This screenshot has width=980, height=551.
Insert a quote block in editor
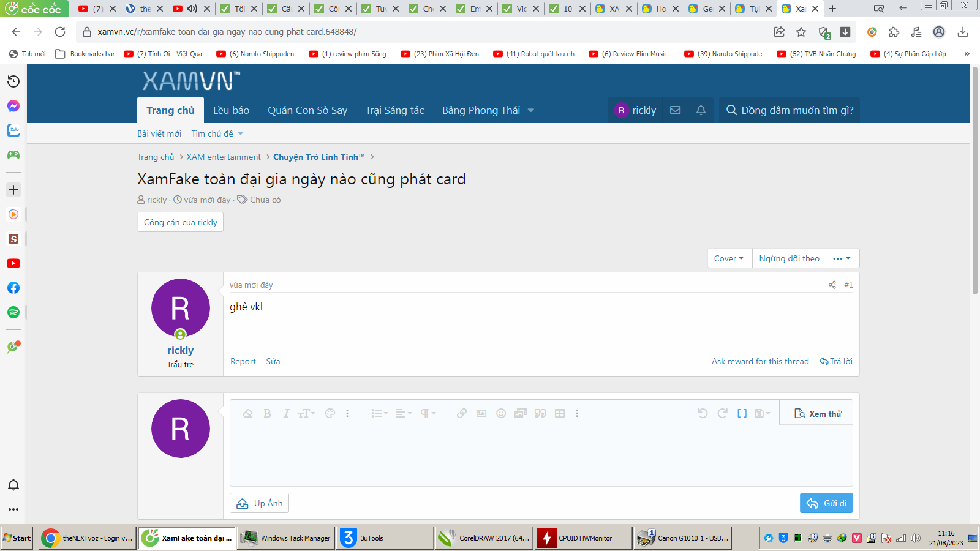pos(540,413)
